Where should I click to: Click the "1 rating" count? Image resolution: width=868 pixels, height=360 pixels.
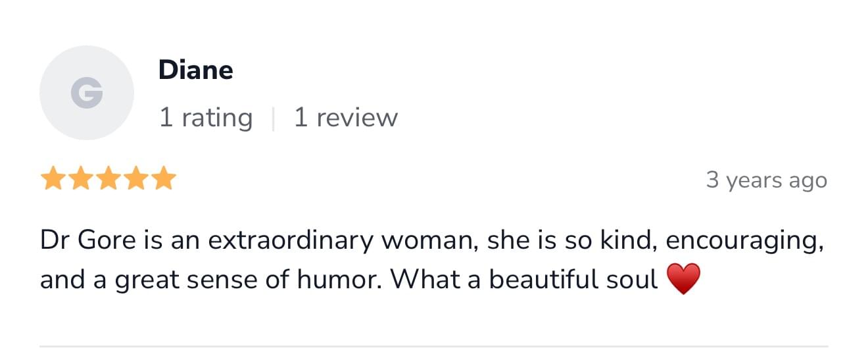pos(205,118)
